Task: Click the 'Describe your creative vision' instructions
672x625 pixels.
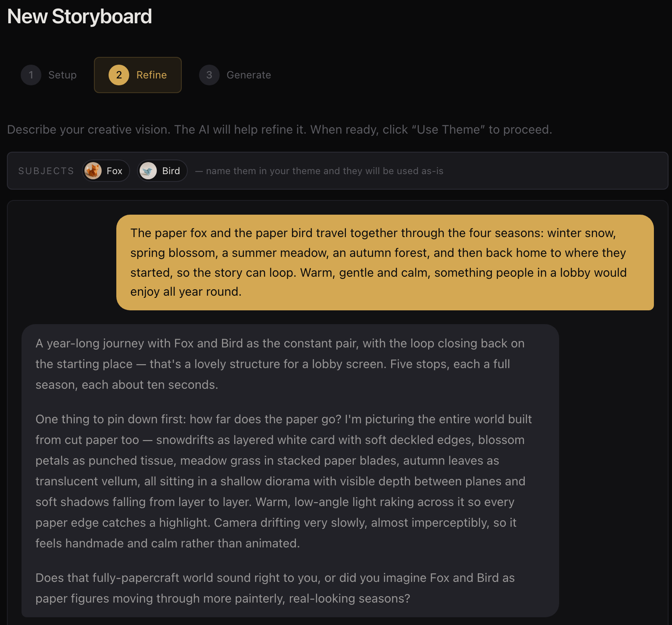Action: (280, 130)
